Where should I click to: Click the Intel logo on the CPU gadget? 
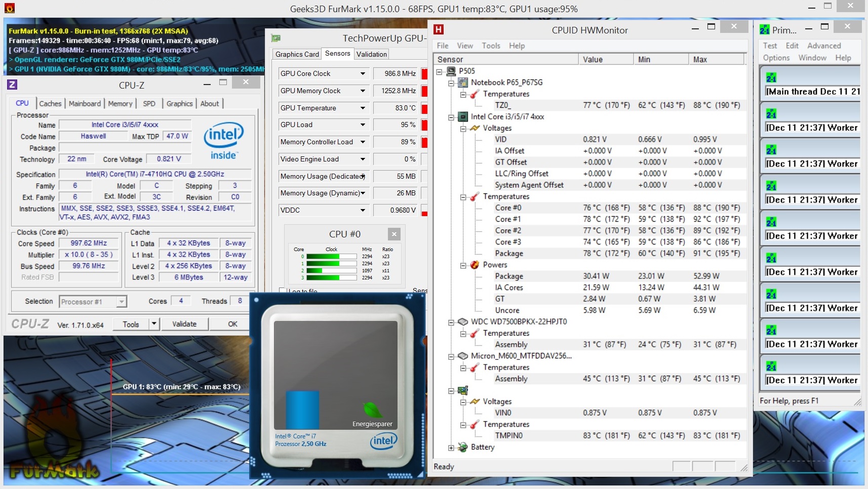383,440
